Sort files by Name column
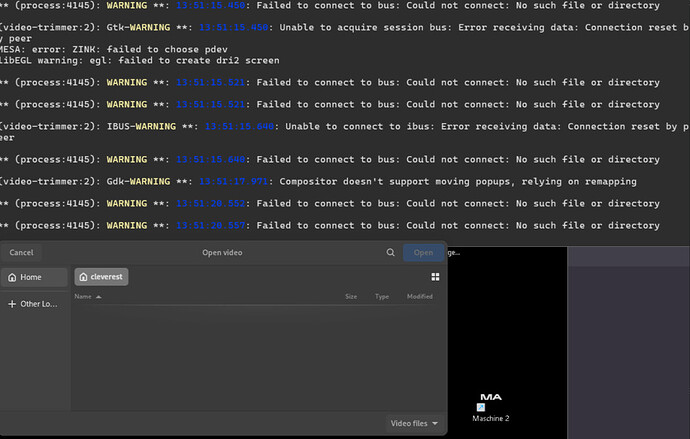690x439 pixels. pos(88,296)
